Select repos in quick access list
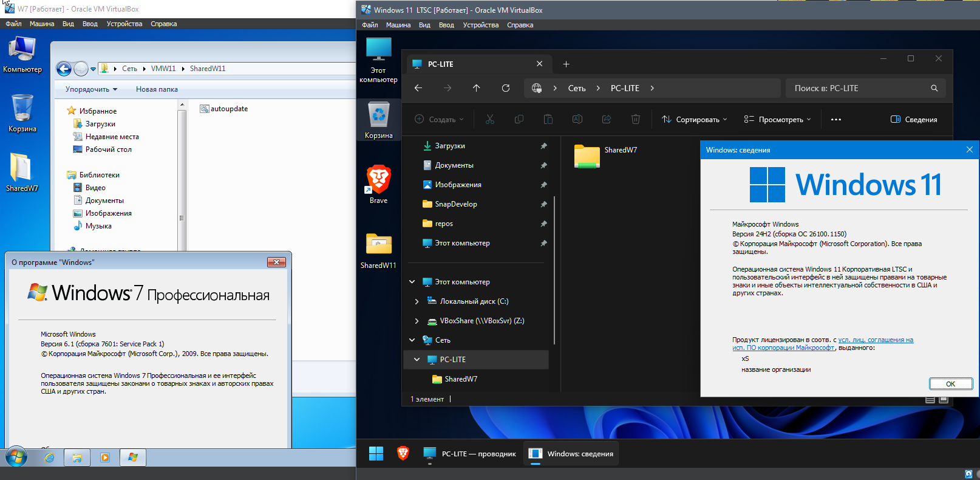This screenshot has width=980, height=480. point(444,224)
